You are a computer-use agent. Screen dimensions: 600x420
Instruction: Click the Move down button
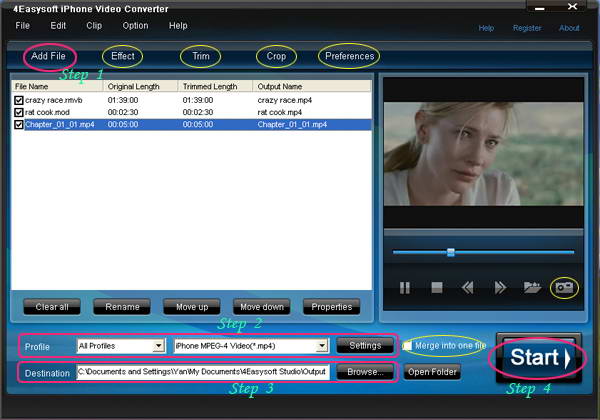(x=262, y=307)
